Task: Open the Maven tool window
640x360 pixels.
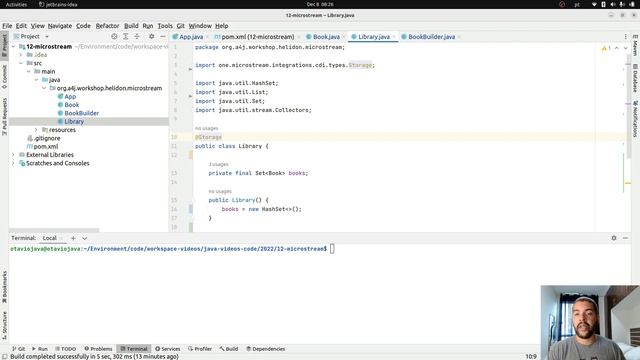Action: [635, 46]
